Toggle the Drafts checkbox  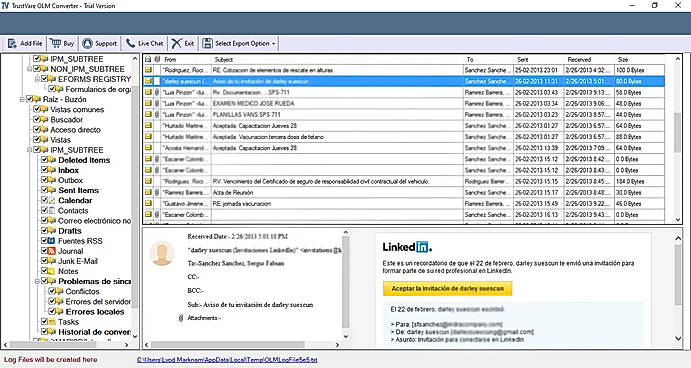pyautogui.click(x=45, y=230)
